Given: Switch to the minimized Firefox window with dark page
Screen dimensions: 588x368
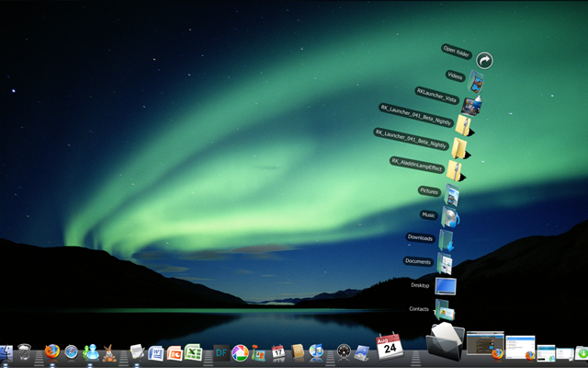Looking at the screenshot, I should (485, 344).
